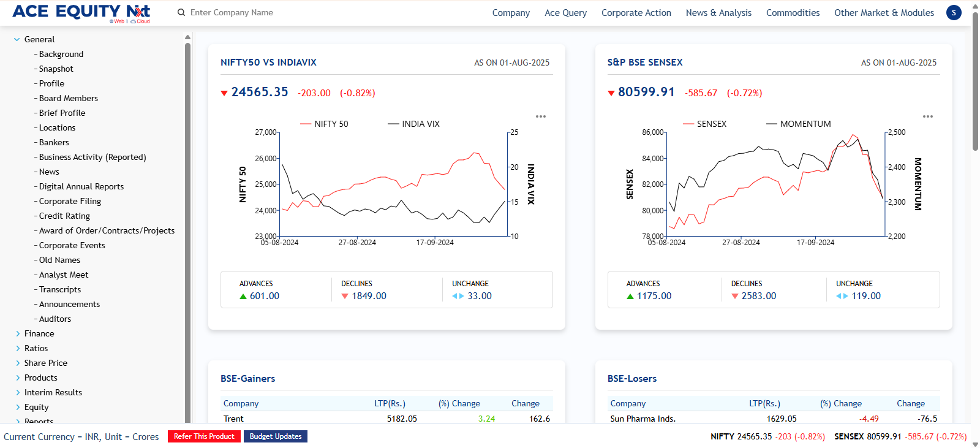
Task: Open the Corporate Action menu
Action: click(x=636, y=12)
